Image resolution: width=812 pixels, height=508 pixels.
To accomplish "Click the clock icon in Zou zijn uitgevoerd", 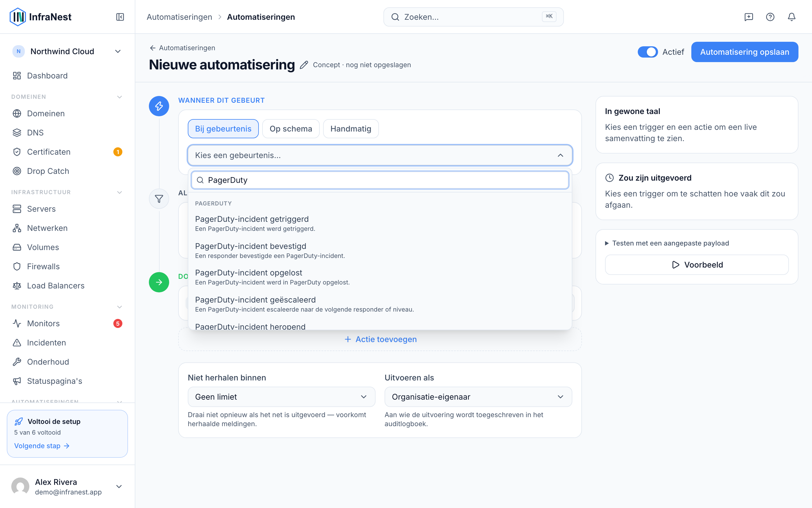I will (609, 178).
